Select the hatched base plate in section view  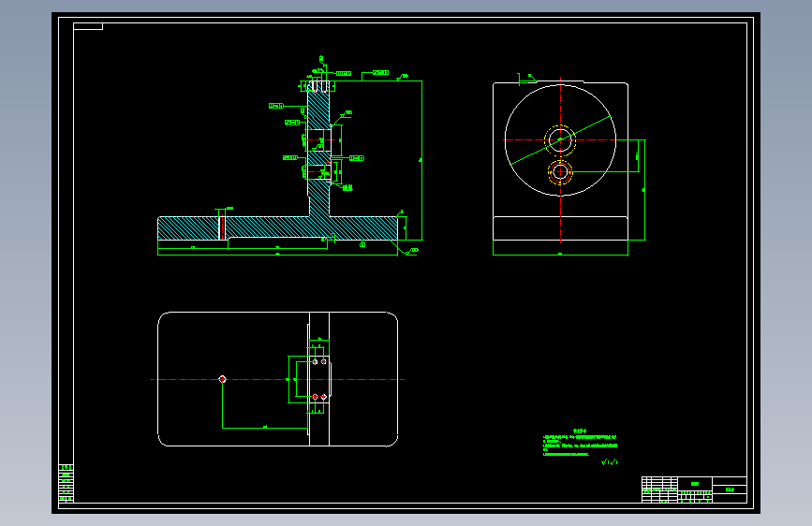[x=277, y=228]
